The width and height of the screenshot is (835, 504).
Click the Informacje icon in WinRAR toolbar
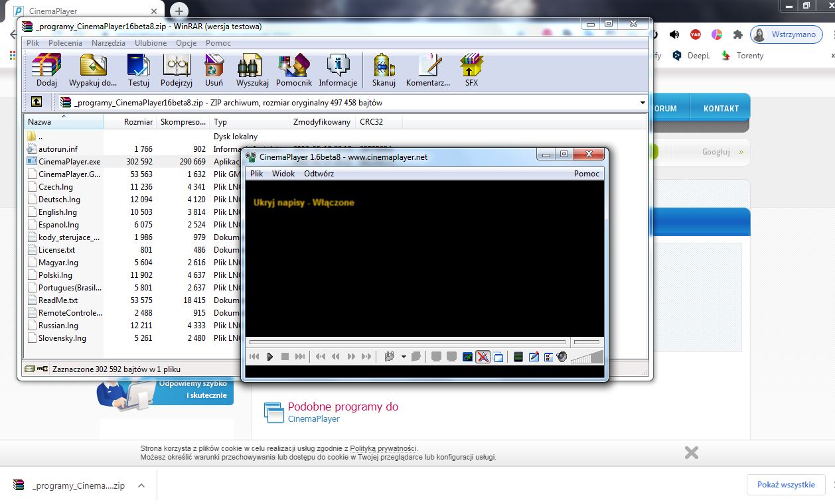pos(338,70)
